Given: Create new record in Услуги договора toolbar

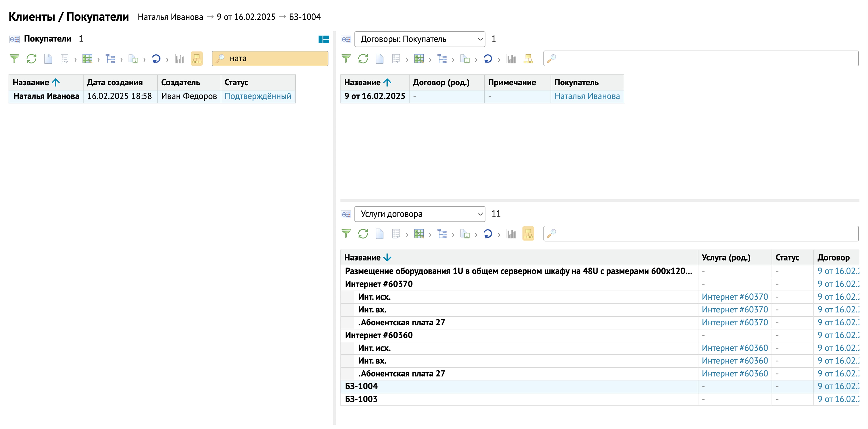Looking at the screenshot, I should pyautogui.click(x=380, y=234).
